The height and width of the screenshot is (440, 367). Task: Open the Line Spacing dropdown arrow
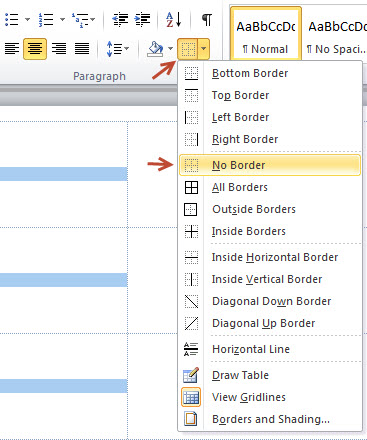pyautogui.click(x=126, y=49)
